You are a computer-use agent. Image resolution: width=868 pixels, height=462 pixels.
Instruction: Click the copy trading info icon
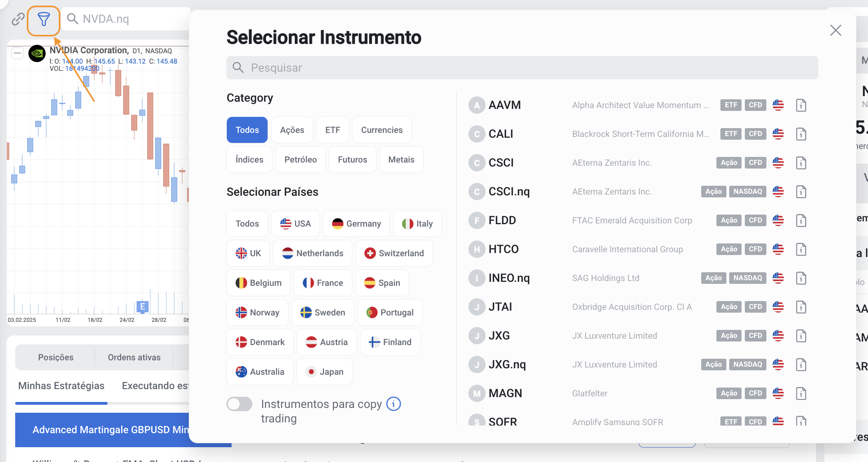[394, 404]
